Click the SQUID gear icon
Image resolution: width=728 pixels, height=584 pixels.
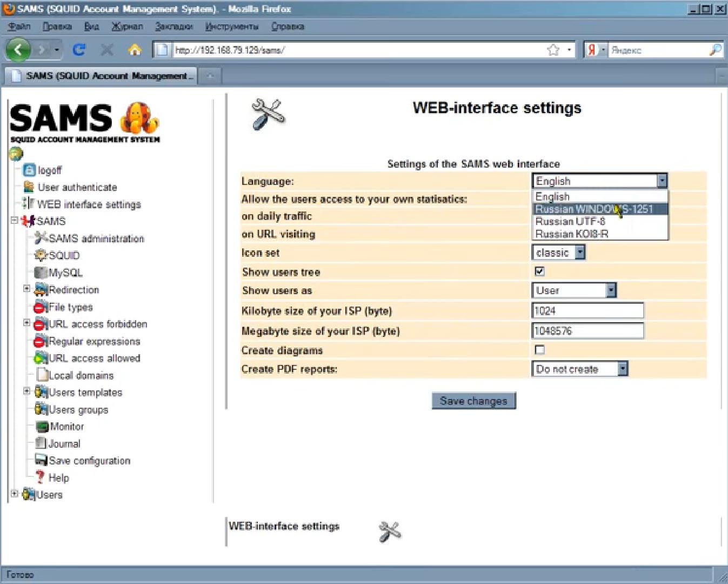pos(41,255)
